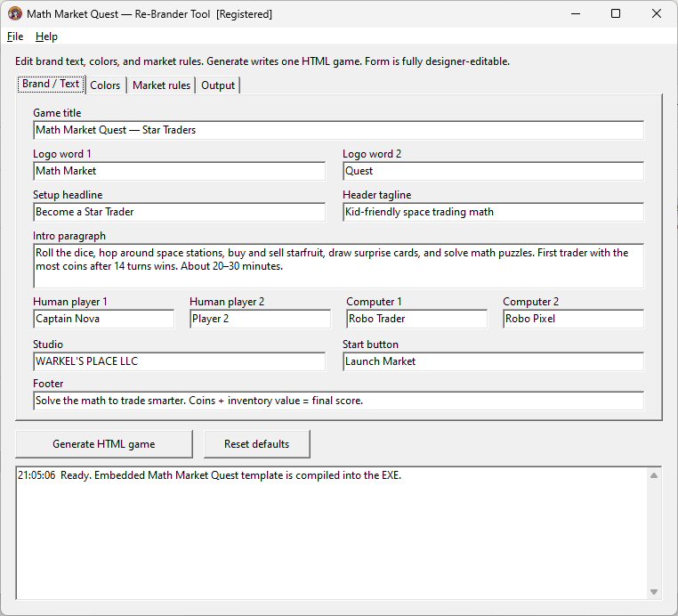Click the 'Intro paragraph' label
Image resolution: width=678 pixels, height=616 pixels.
pyautogui.click(x=69, y=236)
